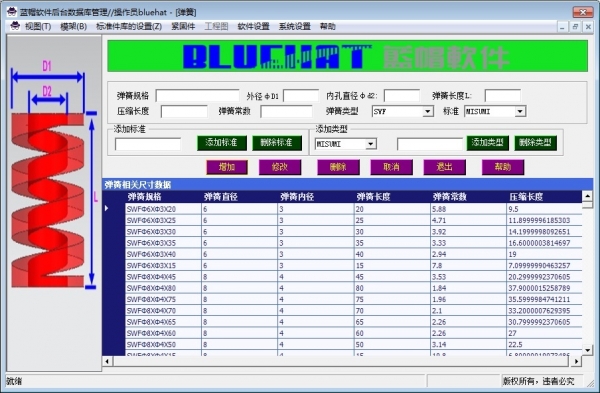Image resolution: width=600 pixels, height=393 pixels.
Task: Click the horizontal scroll left arrow
Action: pos(108,361)
